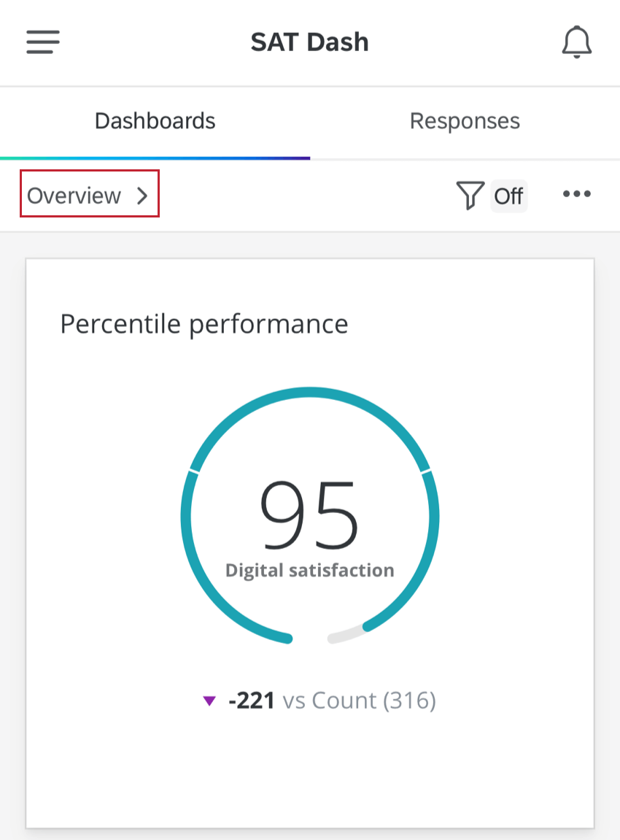Turn filters on from the Off badge

[x=508, y=195]
